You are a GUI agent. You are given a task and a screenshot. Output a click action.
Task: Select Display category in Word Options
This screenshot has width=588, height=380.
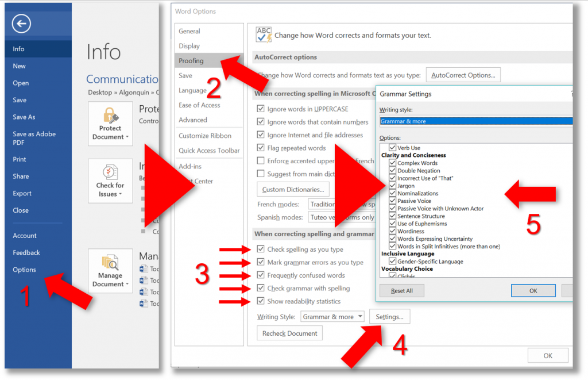click(x=209, y=46)
